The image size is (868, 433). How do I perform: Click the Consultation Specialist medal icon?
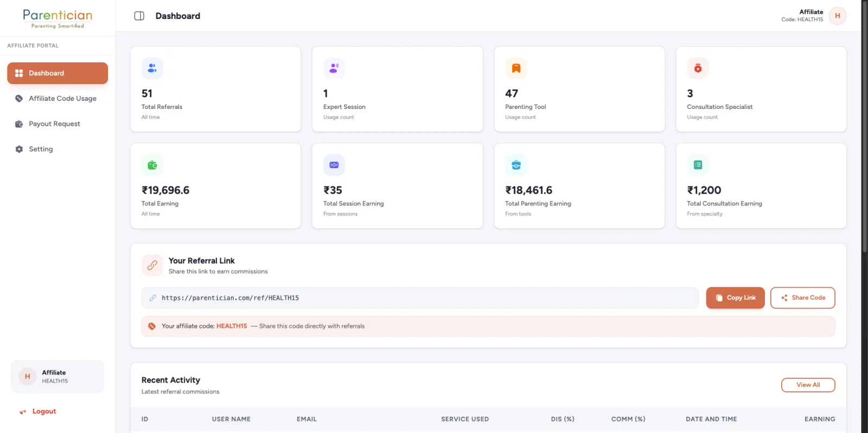[x=698, y=68]
